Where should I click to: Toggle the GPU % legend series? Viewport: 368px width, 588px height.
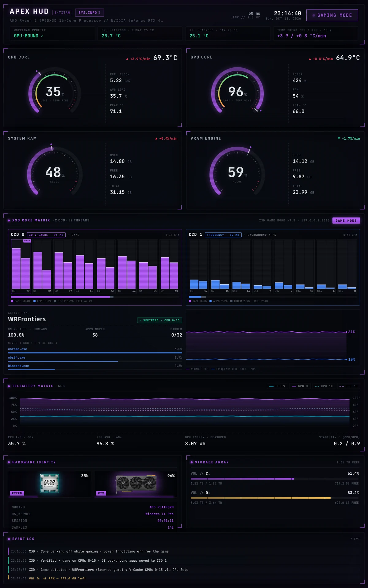click(300, 386)
